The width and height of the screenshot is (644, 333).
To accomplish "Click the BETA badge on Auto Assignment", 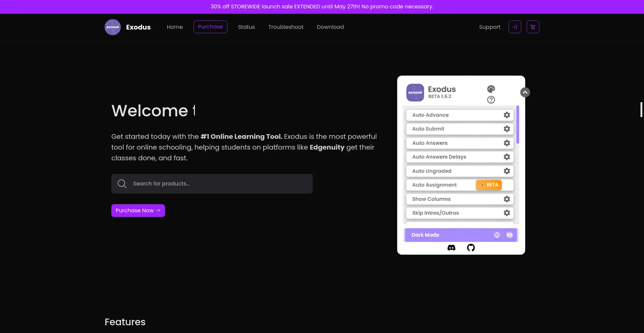I will click(x=489, y=185).
